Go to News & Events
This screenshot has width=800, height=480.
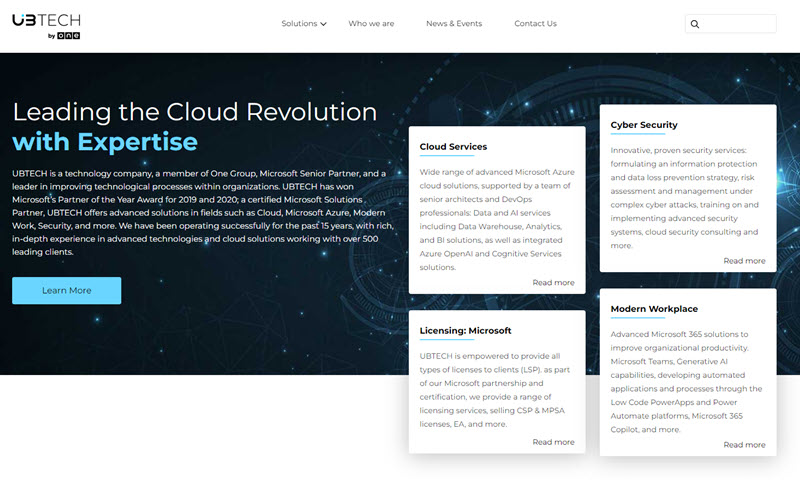coord(454,23)
